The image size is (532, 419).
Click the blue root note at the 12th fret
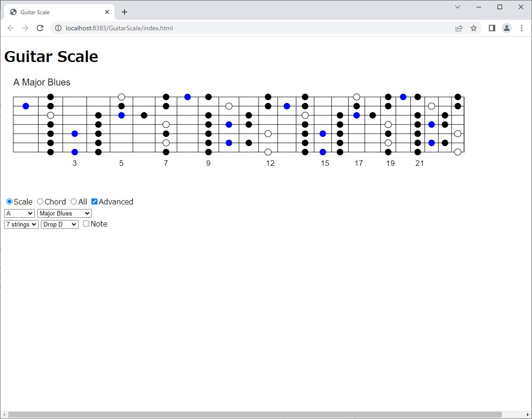pos(287,106)
